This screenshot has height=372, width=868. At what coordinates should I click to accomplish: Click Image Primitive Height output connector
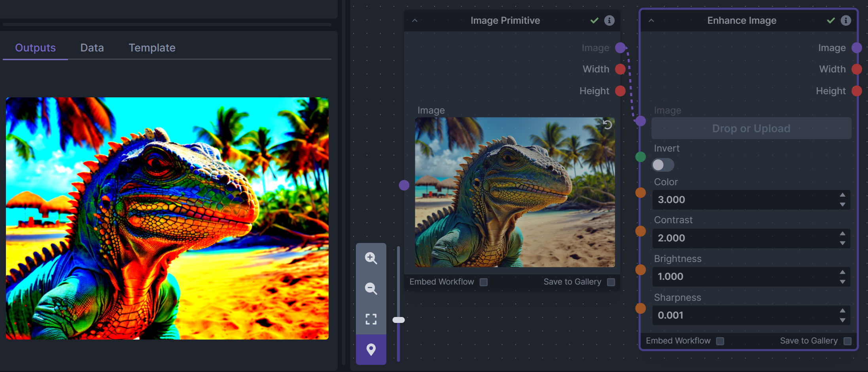[x=620, y=91]
